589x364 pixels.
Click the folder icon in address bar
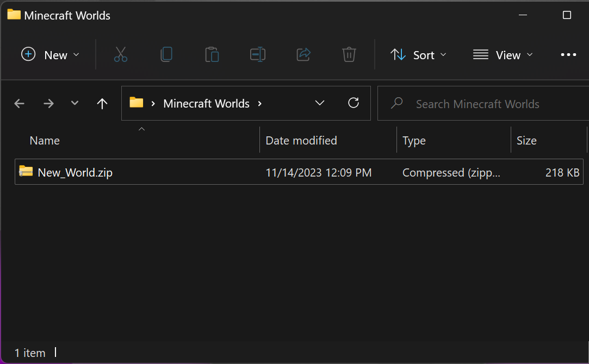tap(137, 103)
